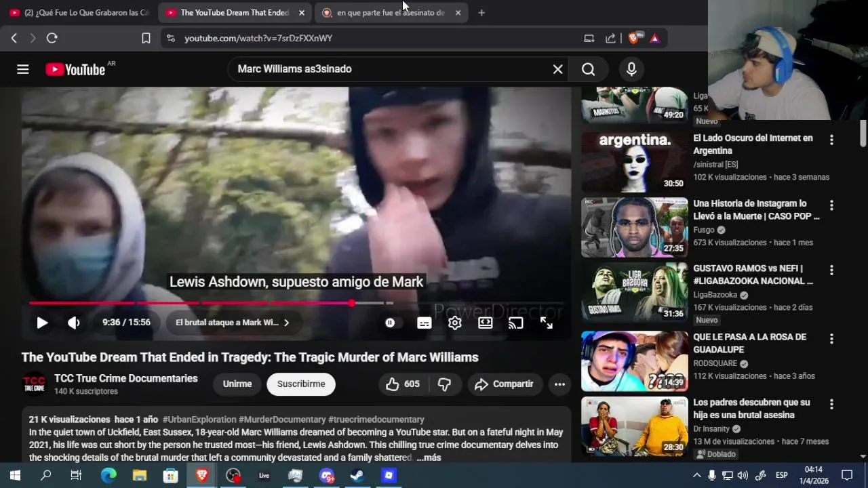Open a new browser tab
The width and height of the screenshot is (868, 488).
click(481, 12)
